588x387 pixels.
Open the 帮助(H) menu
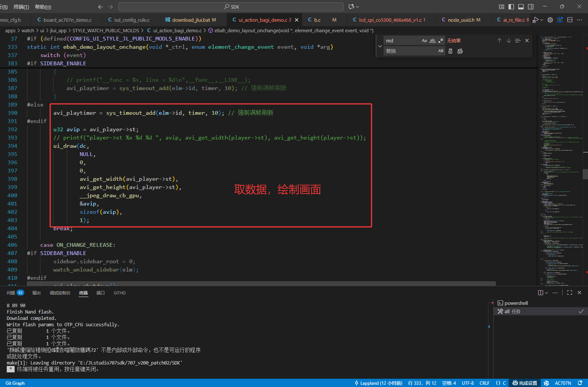43,7
